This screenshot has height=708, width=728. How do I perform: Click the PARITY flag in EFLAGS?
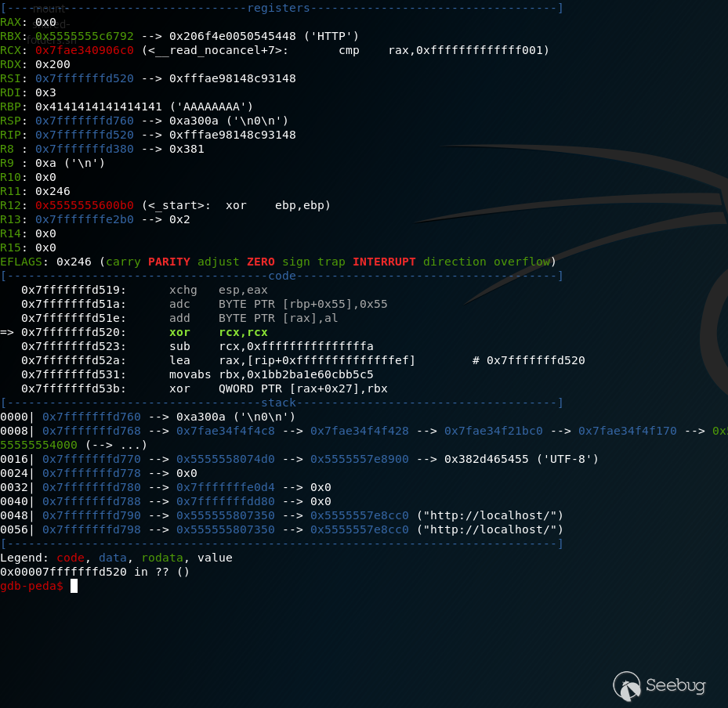169,262
